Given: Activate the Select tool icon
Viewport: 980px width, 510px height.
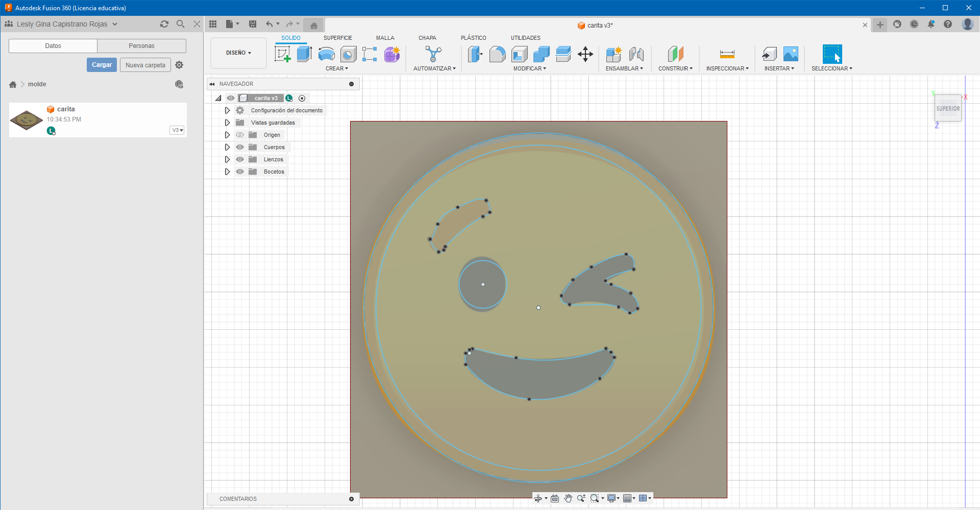Looking at the screenshot, I should pyautogui.click(x=832, y=54).
